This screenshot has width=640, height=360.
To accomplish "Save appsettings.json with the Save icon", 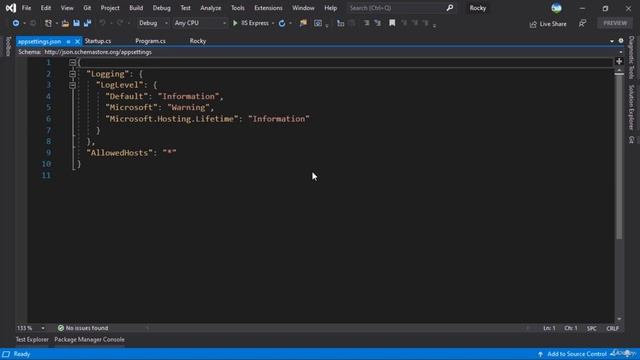I will (x=76, y=23).
